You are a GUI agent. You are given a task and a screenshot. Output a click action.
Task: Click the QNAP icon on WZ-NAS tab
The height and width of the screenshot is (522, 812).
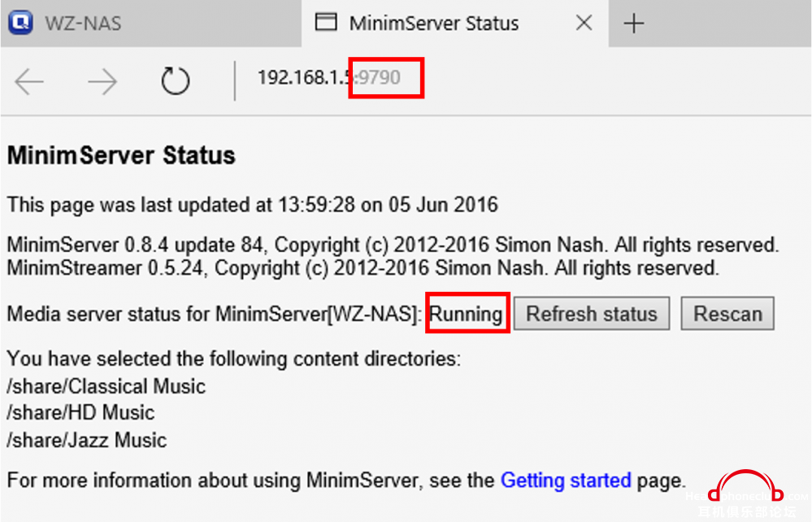(20, 23)
